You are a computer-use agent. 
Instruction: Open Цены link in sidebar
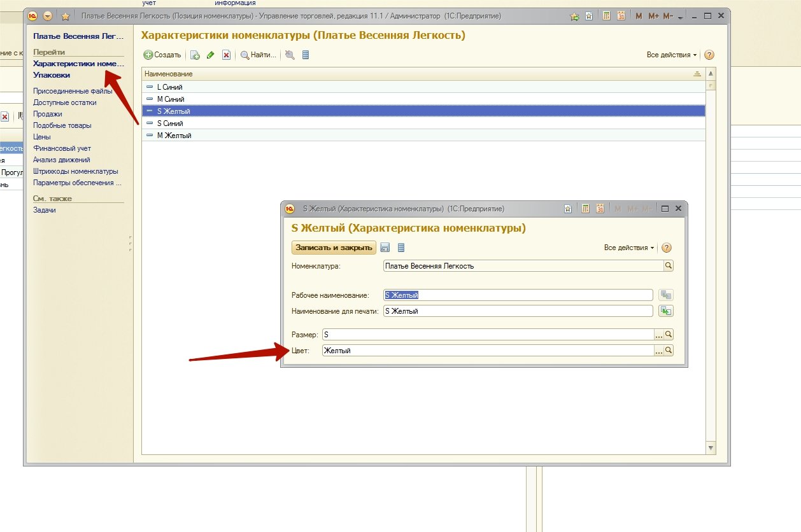point(42,137)
